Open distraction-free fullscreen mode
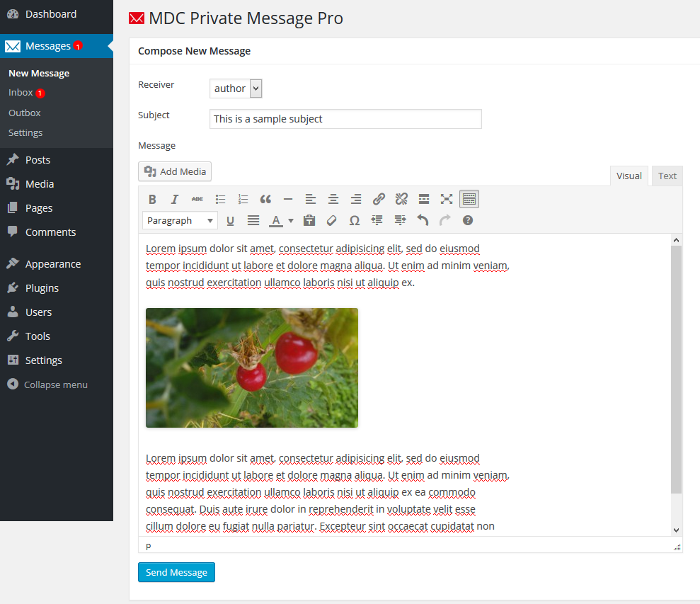This screenshot has height=604, width=700. tap(447, 199)
